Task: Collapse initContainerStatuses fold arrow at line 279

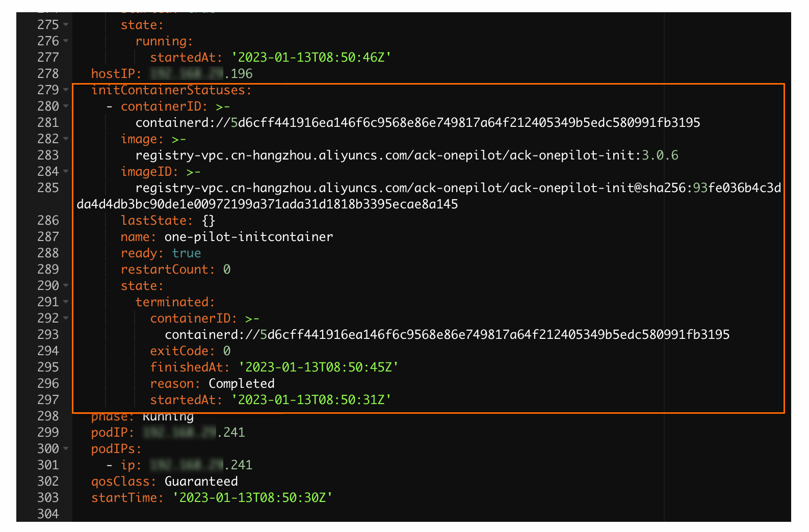Action: (66, 90)
